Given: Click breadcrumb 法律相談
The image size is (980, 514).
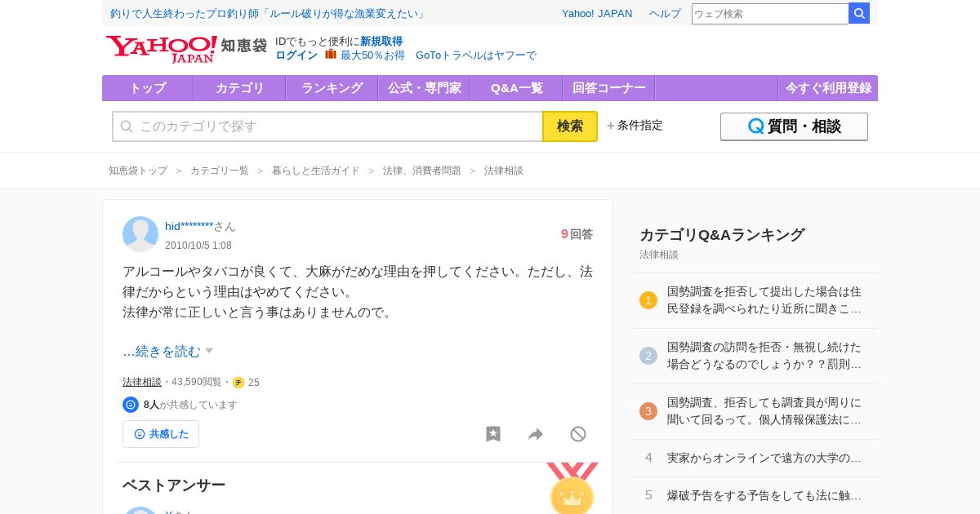Looking at the screenshot, I should coord(504,171).
